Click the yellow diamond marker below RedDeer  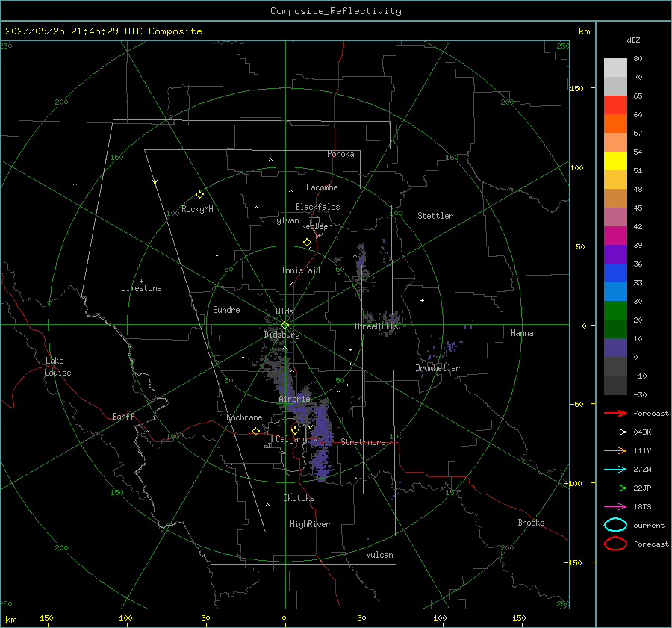(x=307, y=243)
